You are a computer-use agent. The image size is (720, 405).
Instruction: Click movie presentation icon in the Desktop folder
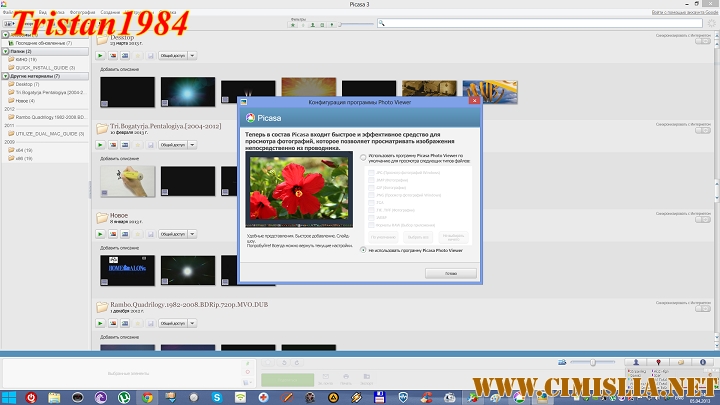pyautogui.click(x=127, y=57)
